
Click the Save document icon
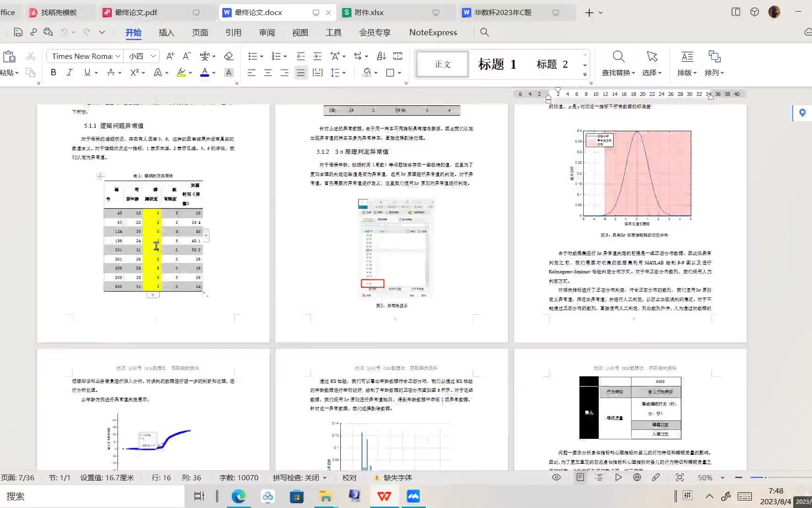[18, 32]
